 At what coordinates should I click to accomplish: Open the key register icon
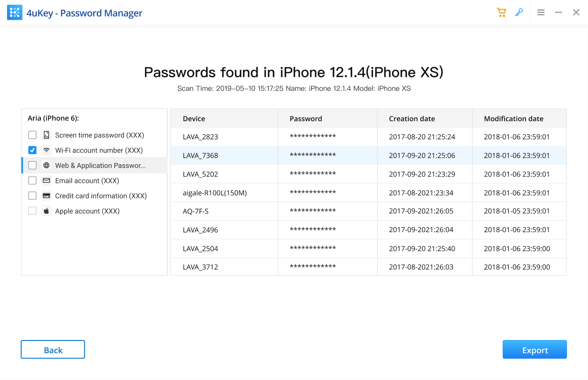point(519,12)
